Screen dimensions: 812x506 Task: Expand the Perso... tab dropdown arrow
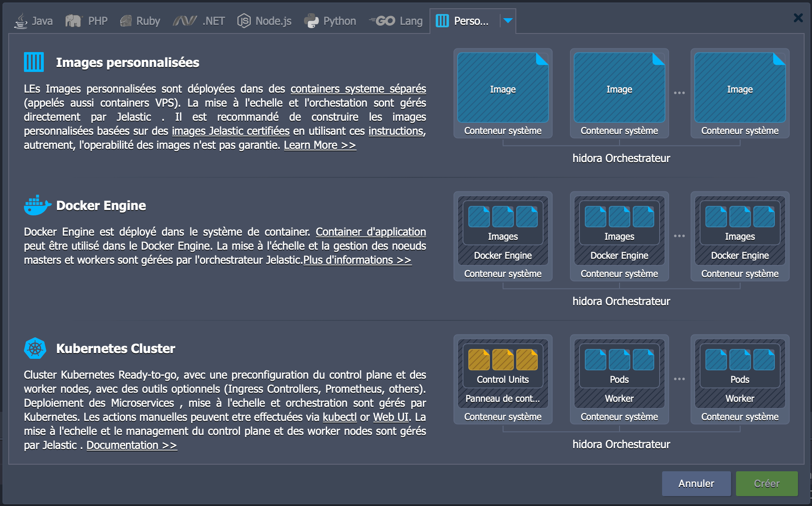pos(508,21)
